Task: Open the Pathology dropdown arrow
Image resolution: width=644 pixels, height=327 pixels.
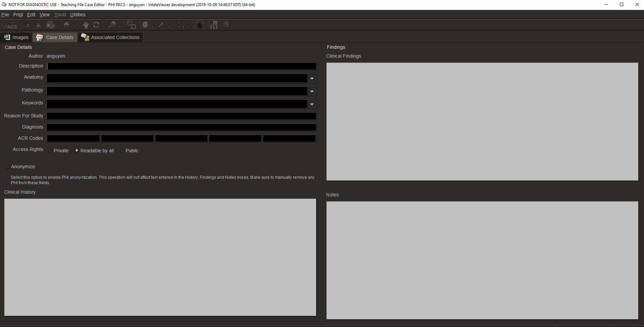Action: (x=312, y=92)
